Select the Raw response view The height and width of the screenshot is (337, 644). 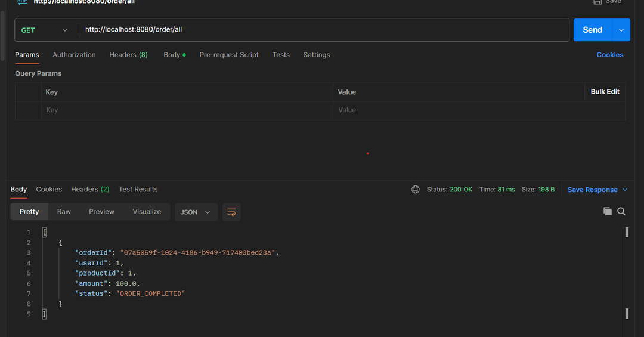tap(64, 212)
